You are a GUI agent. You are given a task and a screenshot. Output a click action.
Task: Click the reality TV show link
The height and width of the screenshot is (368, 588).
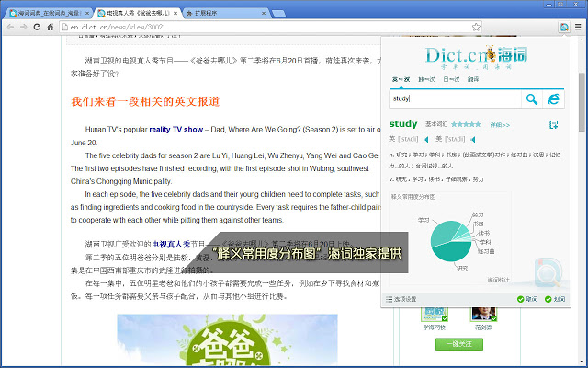tap(175, 130)
